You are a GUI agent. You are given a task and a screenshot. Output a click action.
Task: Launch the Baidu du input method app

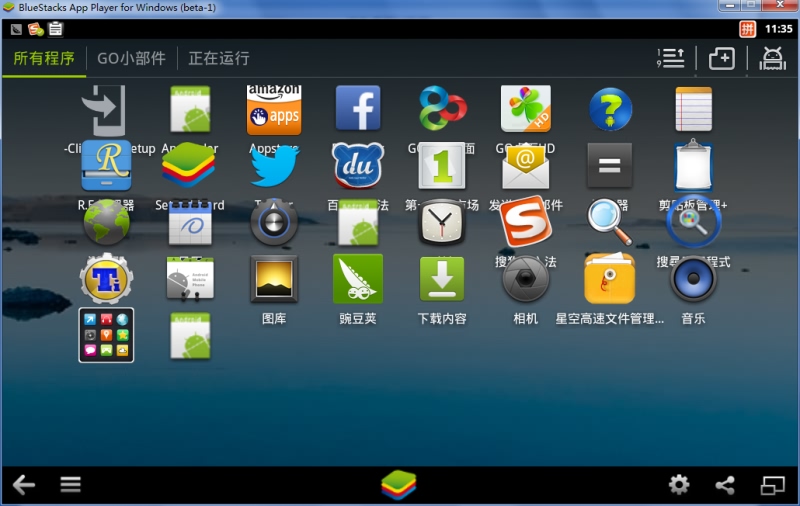click(x=358, y=166)
